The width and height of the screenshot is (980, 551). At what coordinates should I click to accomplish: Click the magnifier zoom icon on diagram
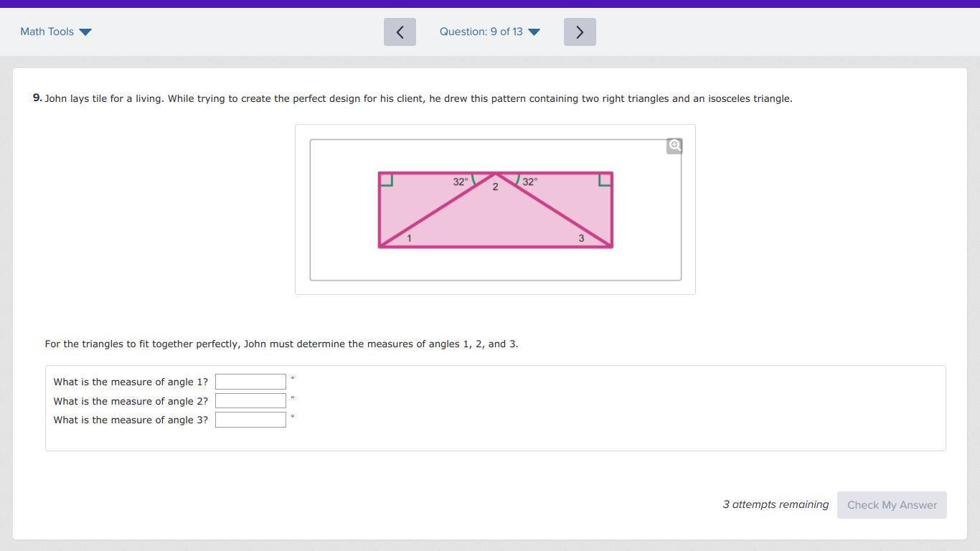tap(674, 146)
